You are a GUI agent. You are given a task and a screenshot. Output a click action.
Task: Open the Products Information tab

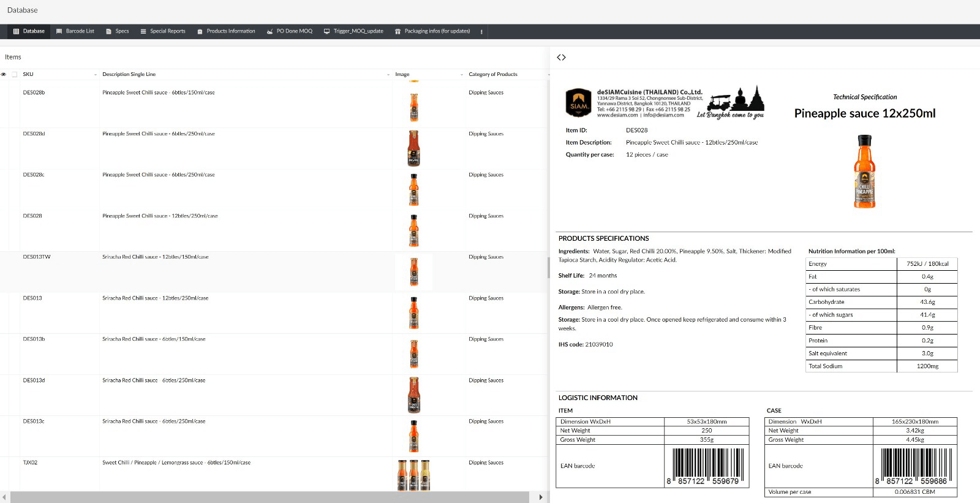[x=226, y=31]
